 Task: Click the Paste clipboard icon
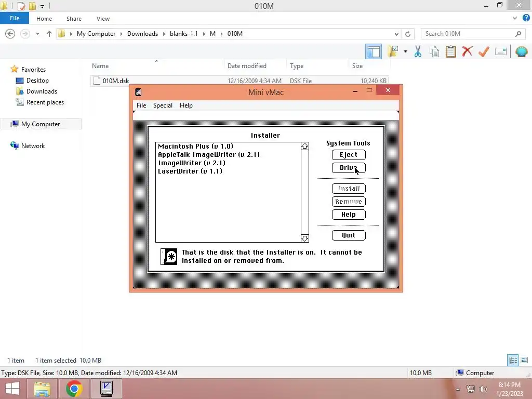(x=450, y=51)
